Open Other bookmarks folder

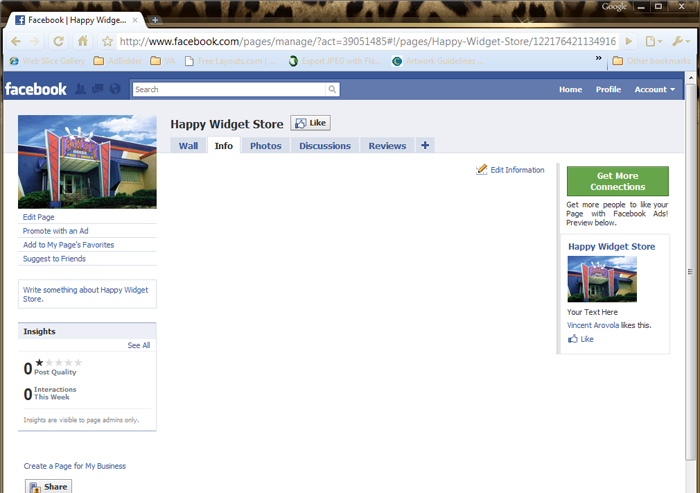(651, 61)
